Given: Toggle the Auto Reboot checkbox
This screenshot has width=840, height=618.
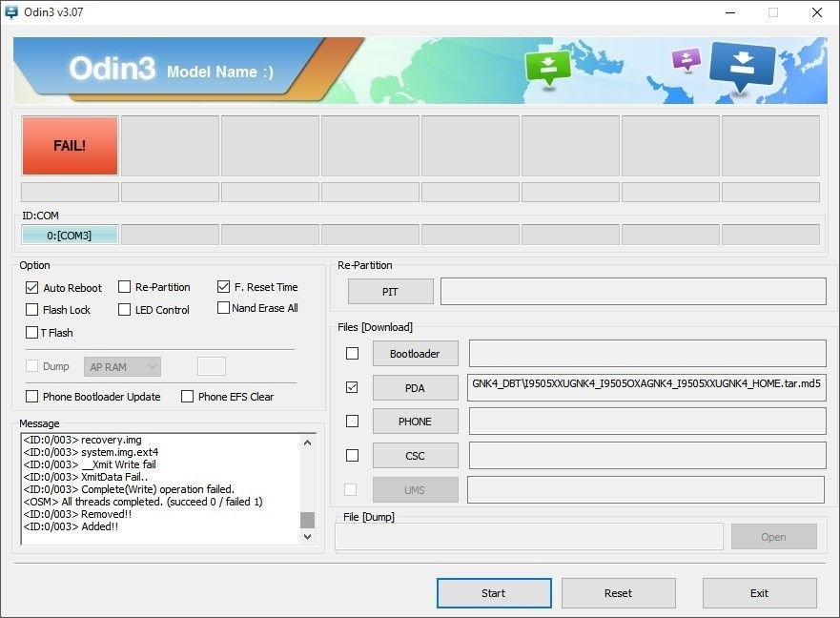Looking at the screenshot, I should (32, 288).
